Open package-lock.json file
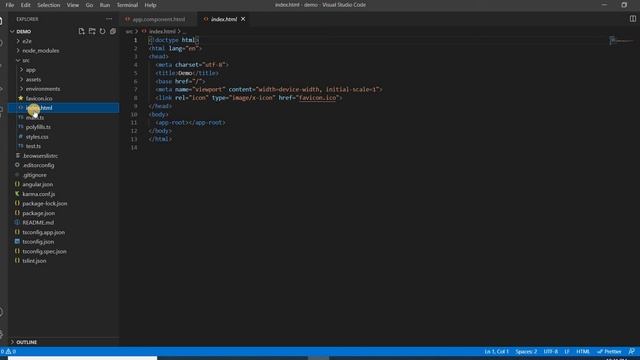 pos(45,204)
